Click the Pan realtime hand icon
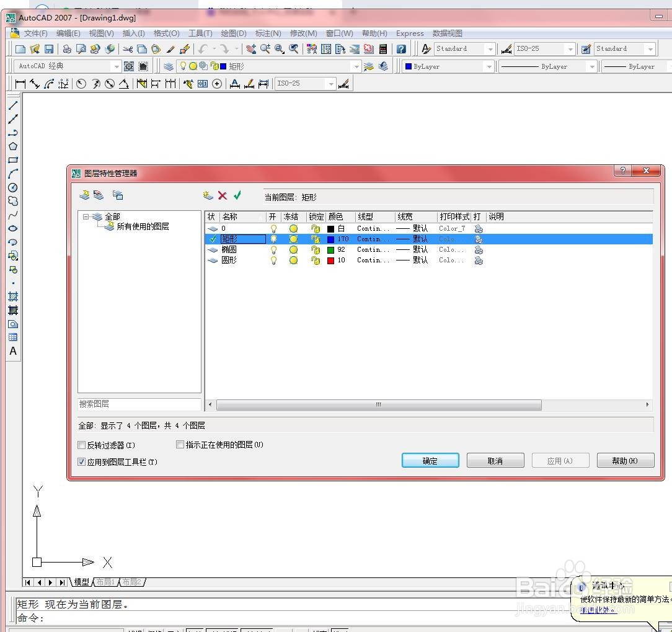This screenshot has width=672, height=632. pyautogui.click(x=251, y=49)
